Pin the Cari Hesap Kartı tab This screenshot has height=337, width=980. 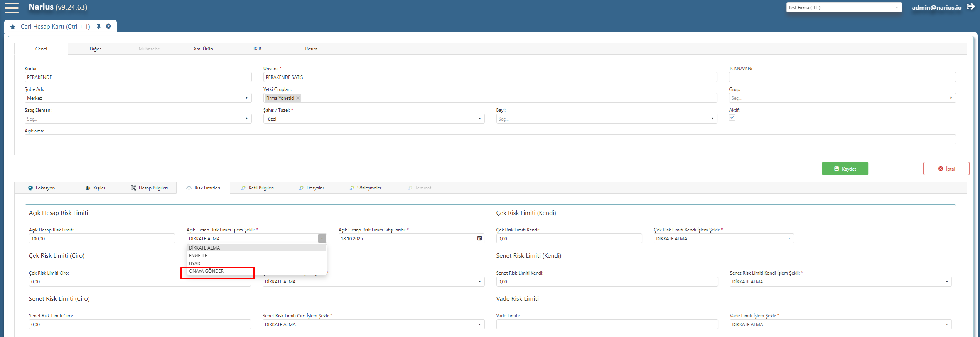click(99, 27)
